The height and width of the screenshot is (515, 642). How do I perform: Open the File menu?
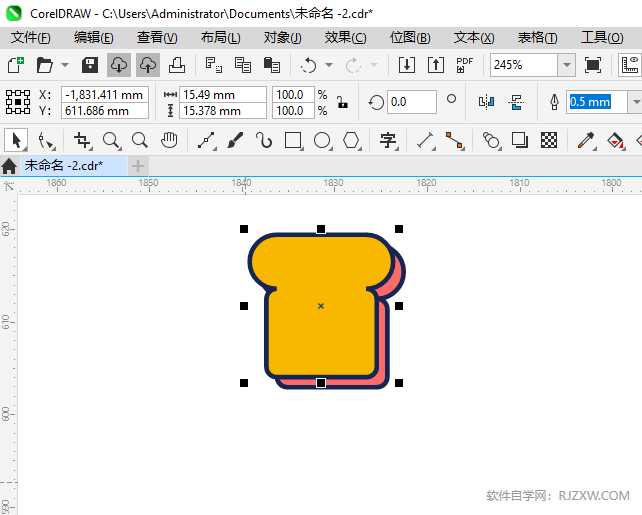tap(31, 38)
